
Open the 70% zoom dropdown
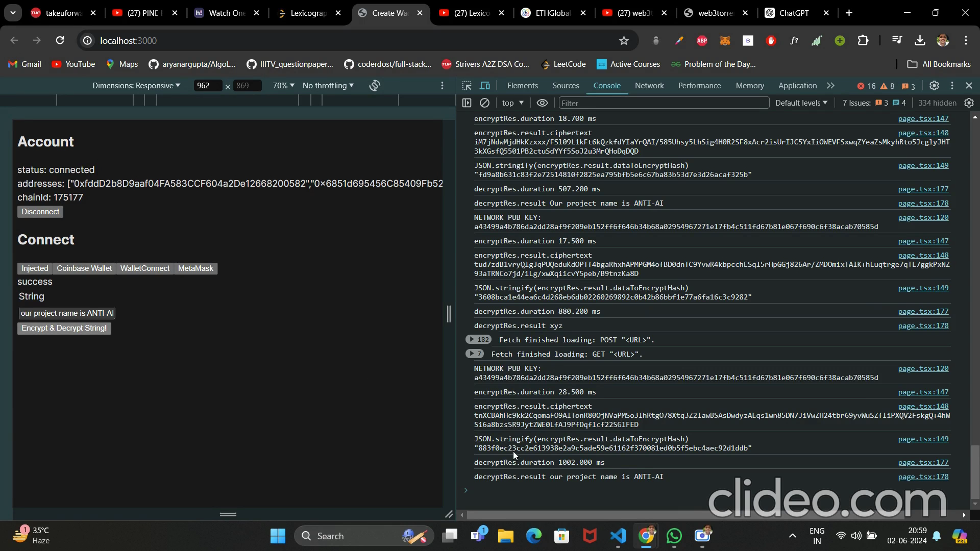tap(283, 86)
